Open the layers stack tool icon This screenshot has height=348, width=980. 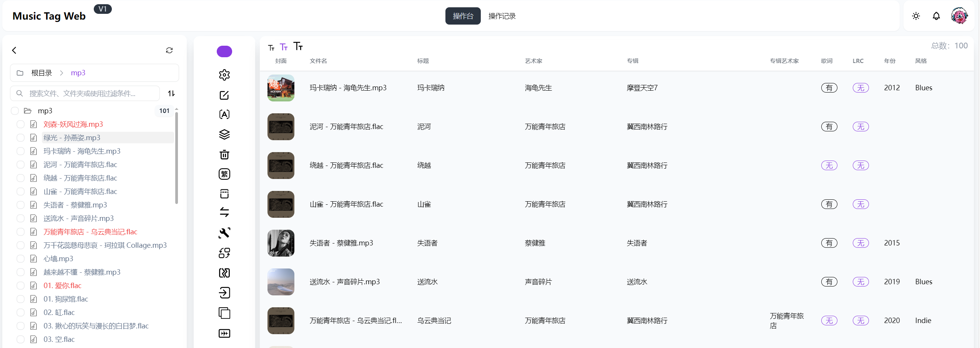224,134
